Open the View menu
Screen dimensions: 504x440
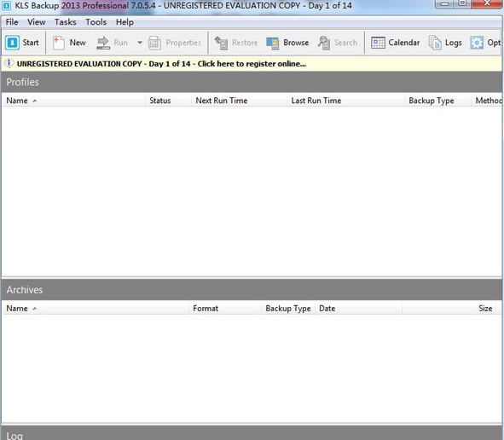[37, 22]
